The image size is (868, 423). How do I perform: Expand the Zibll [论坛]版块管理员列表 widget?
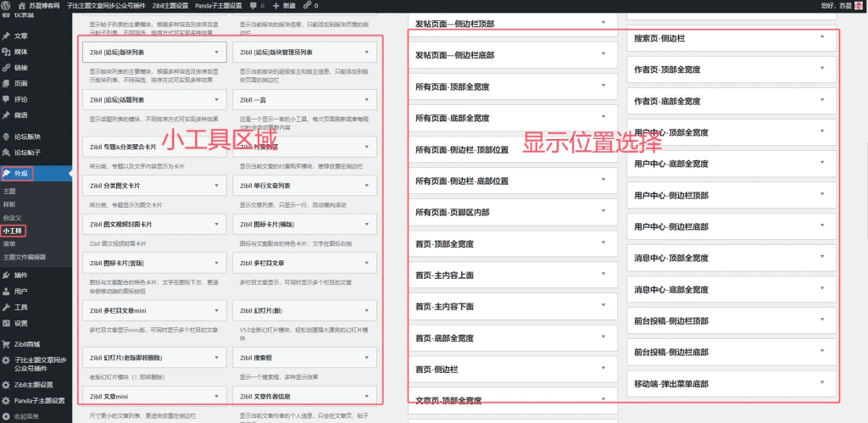click(367, 53)
